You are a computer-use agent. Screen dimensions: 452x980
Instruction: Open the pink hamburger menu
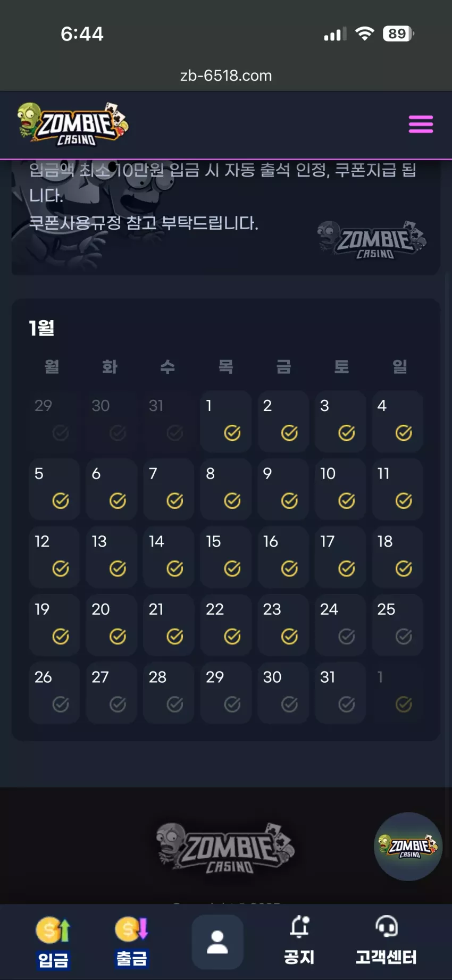421,124
